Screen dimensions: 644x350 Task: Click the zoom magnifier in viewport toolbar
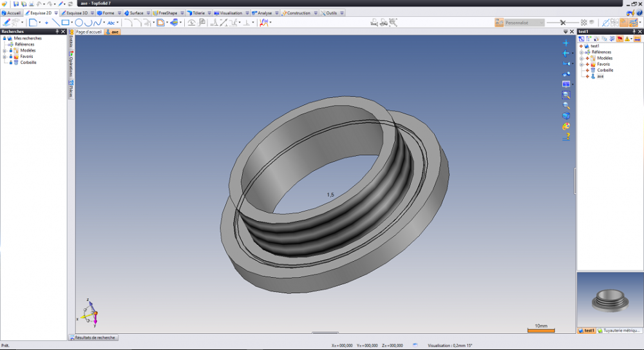tap(566, 105)
